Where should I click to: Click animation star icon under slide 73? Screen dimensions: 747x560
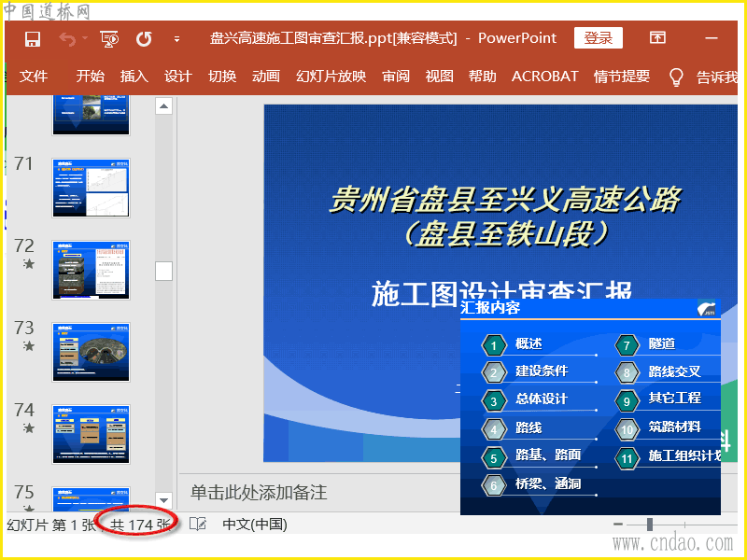pyautogui.click(x=29, y=345)
